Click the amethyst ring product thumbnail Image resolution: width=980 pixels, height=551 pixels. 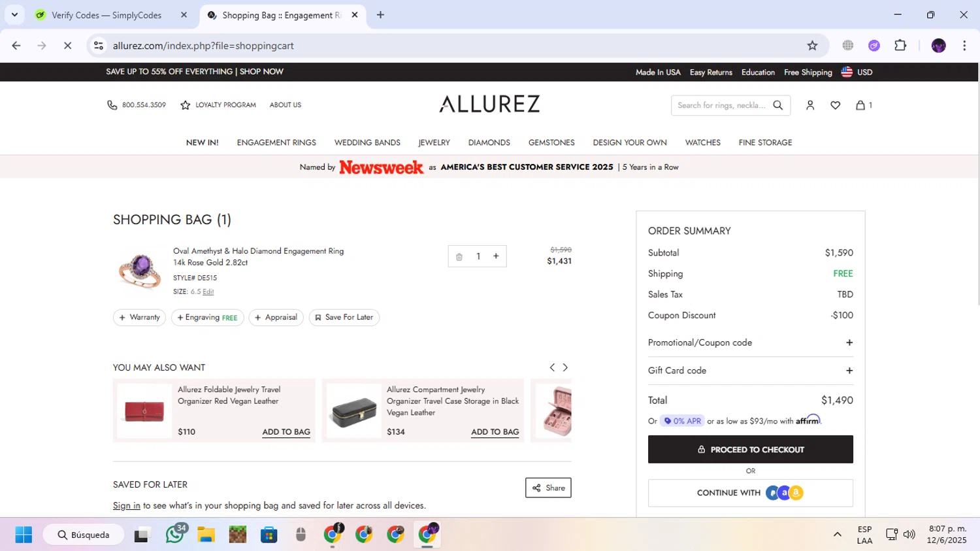[140, 270]
